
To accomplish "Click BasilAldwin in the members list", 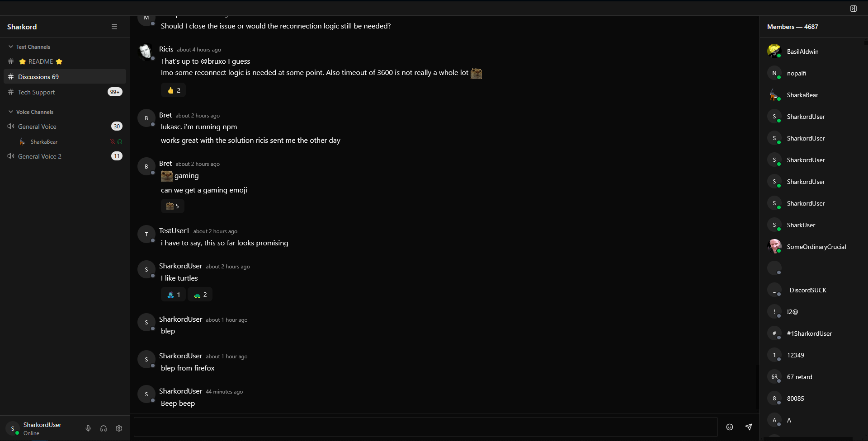I will pos(802,51).
